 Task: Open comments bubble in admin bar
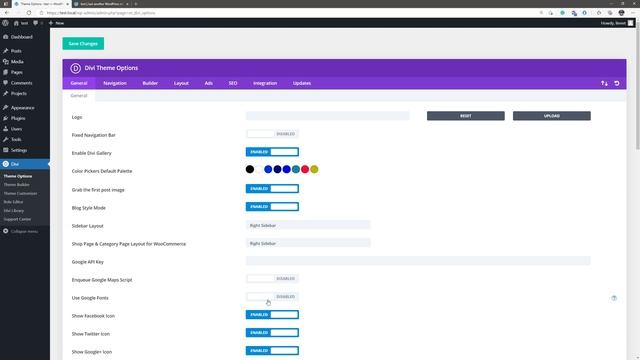click(x=36, y=23)
